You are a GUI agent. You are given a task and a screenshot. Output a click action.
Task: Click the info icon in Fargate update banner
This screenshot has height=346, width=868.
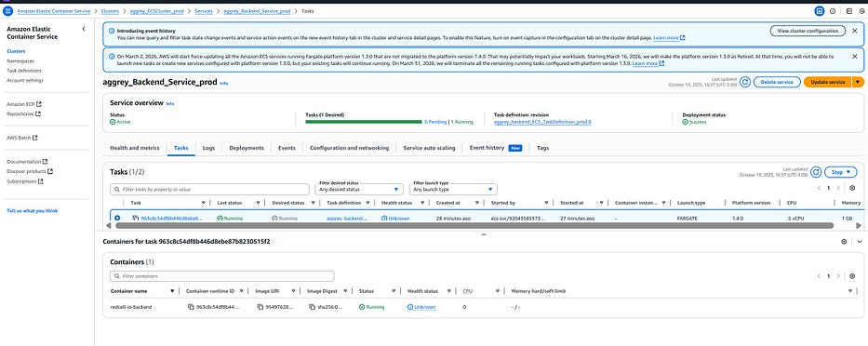click(x=112, y=56)
